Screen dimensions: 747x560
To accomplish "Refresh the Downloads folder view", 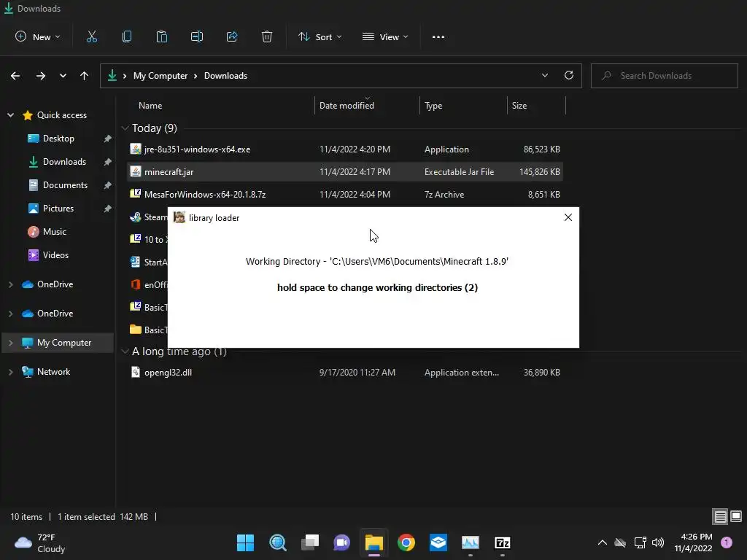I will tap(569, 75).
